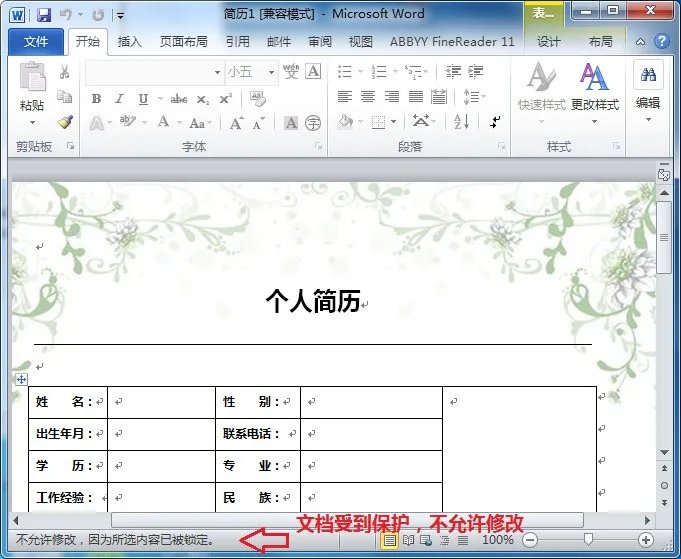Viewport: 681px width, 559px height.
Task: Toggle Show/Hide paragraph marks
Action: tap(495, 122)
